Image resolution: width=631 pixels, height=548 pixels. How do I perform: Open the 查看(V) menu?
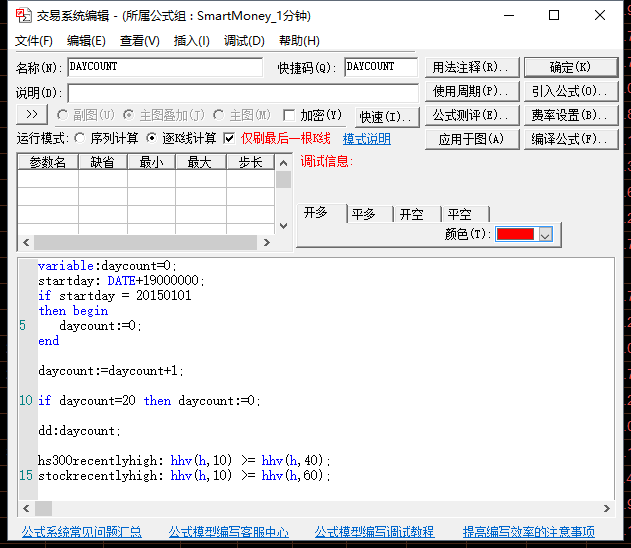click(x=140, y=41)
